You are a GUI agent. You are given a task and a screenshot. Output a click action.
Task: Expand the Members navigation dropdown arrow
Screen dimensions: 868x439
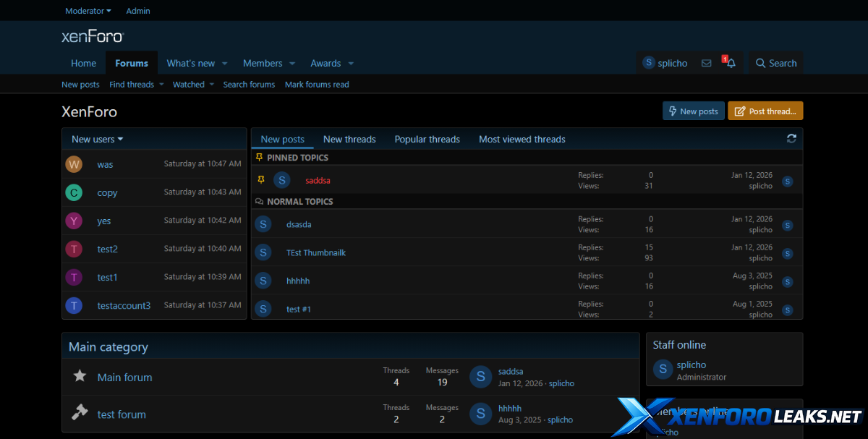292,64
